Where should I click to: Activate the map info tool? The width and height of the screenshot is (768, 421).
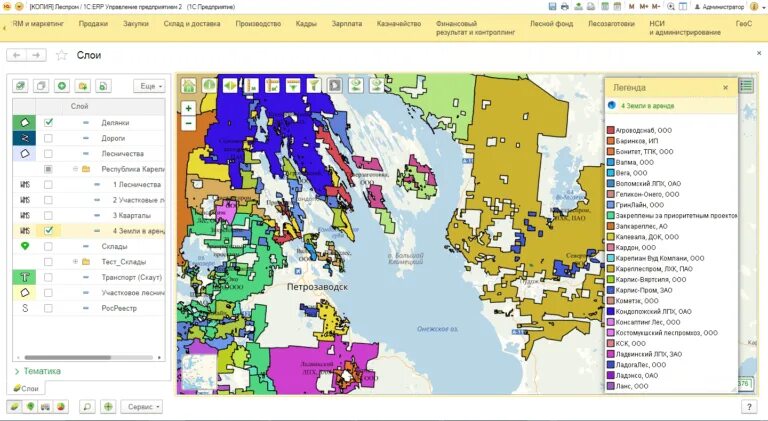point(209,85)
